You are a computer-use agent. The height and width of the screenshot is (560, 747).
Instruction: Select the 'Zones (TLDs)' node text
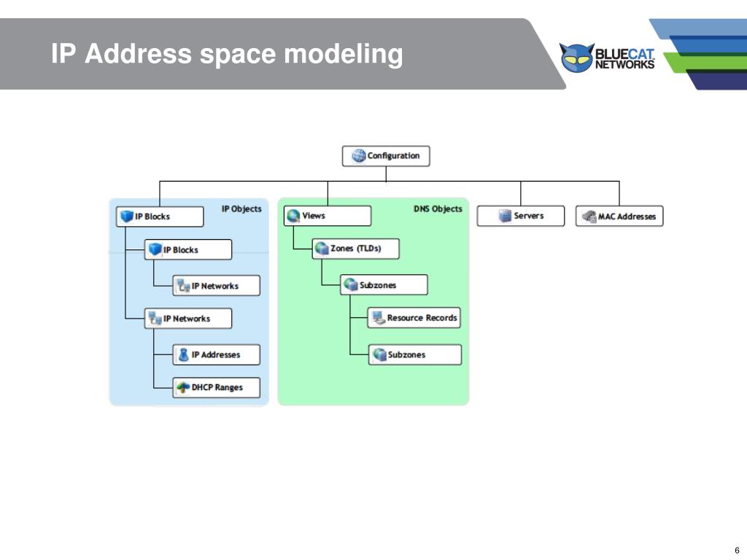(356, 248)
